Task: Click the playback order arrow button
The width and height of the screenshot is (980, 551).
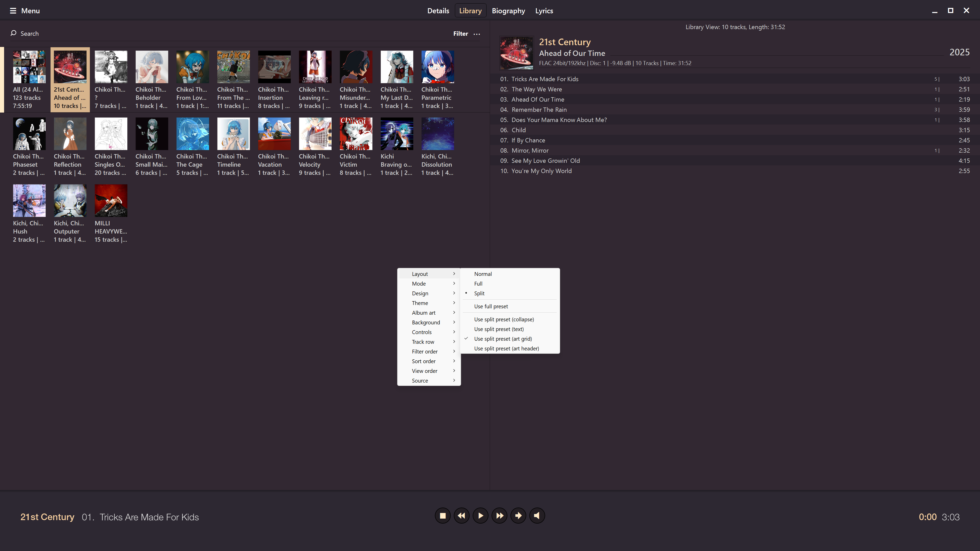Action: pyautogui.click(x=518, y=516)
